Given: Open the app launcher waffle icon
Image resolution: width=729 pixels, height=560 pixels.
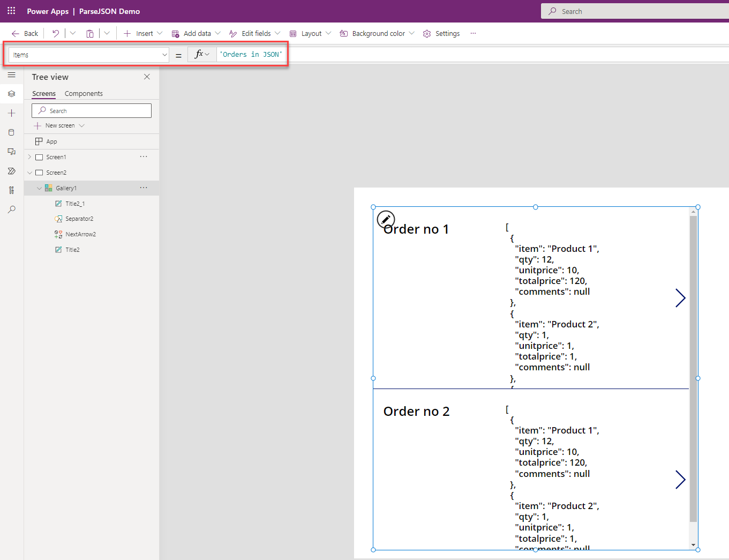Looking at the screenshot, I should [x=11, y=11].
